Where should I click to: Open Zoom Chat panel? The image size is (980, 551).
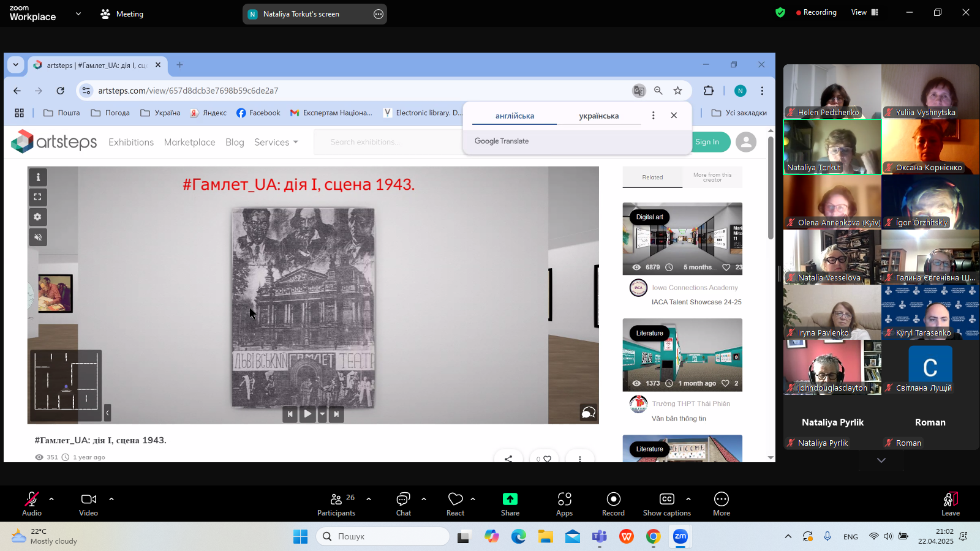tap(403, 504)
